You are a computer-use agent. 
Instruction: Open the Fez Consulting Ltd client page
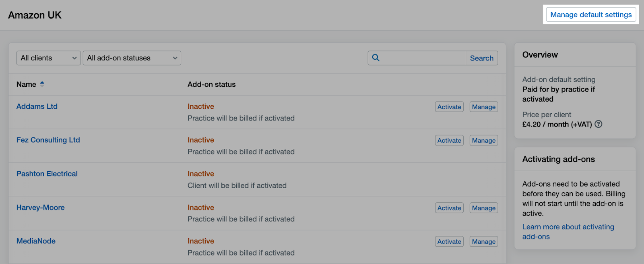click(x=48, y=140)
